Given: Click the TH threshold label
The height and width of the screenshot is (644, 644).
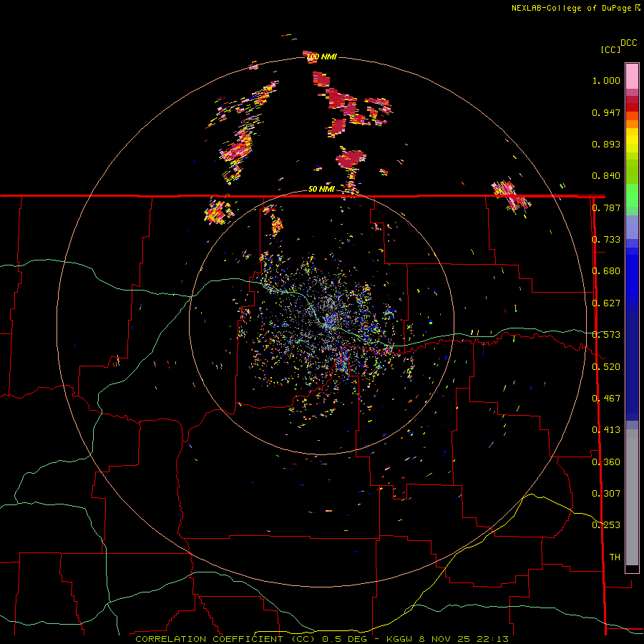Looking at the screenshot, I should tap(615, 557).
